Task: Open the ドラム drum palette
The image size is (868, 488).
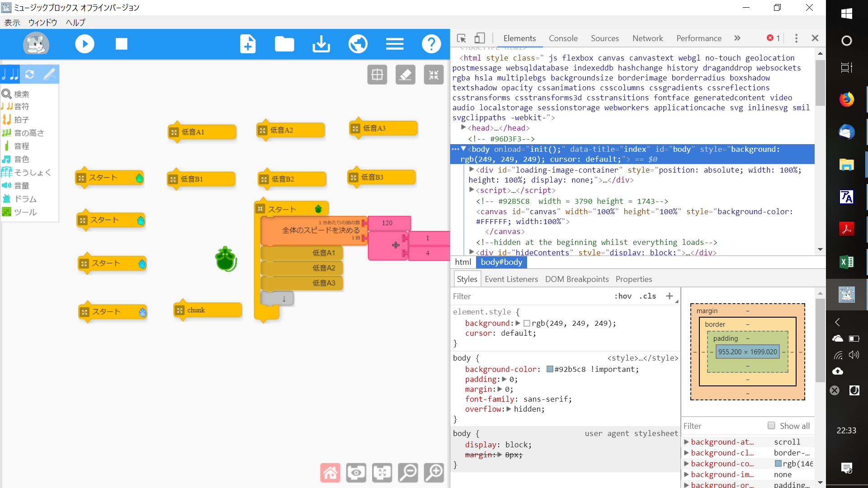Action: [19, 199]
